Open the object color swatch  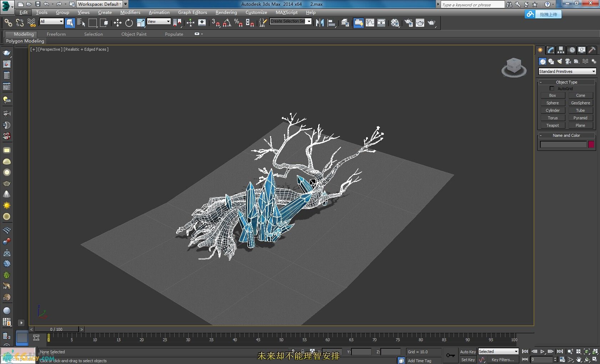(x=591, y=144)
